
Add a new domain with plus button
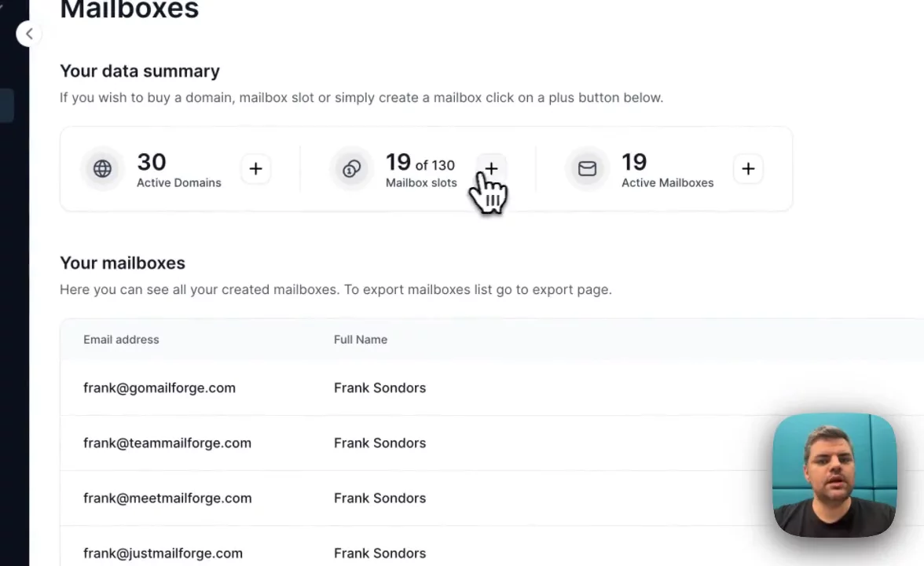255,169
